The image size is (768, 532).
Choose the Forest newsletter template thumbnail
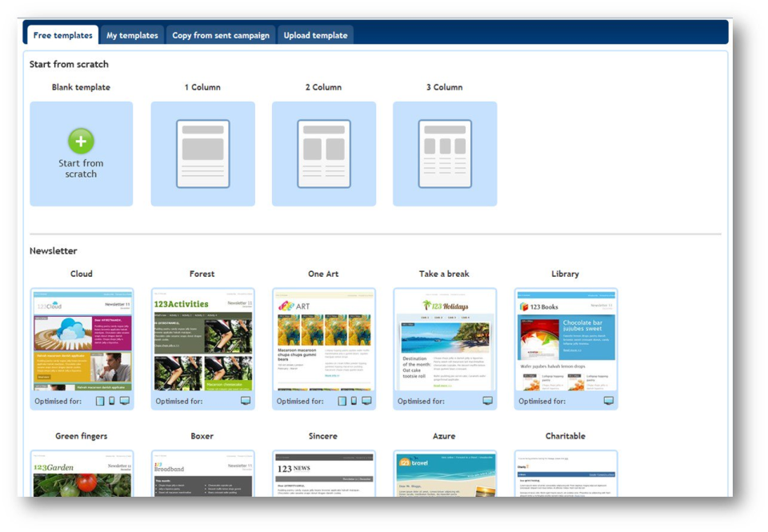(202, 340)
